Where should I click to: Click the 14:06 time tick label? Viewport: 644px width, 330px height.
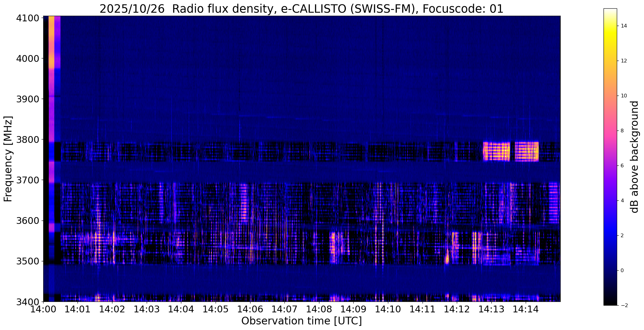(250, 309)
